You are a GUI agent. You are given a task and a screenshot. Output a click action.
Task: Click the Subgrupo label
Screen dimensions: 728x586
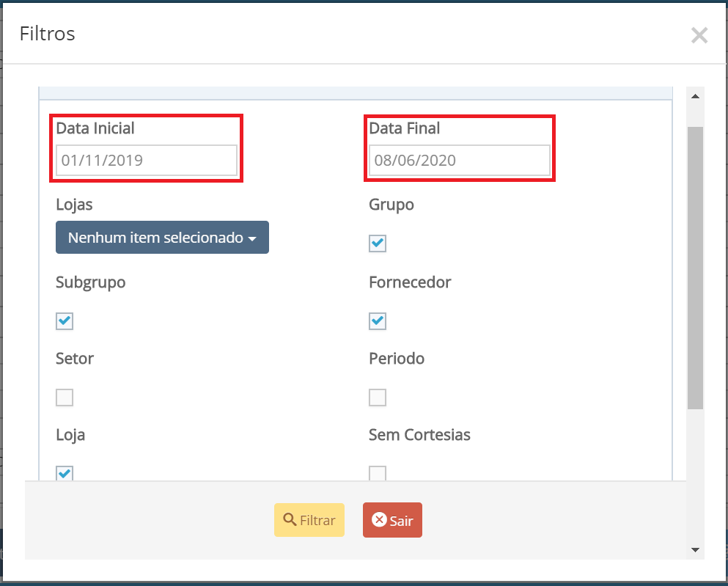point(90,282)
